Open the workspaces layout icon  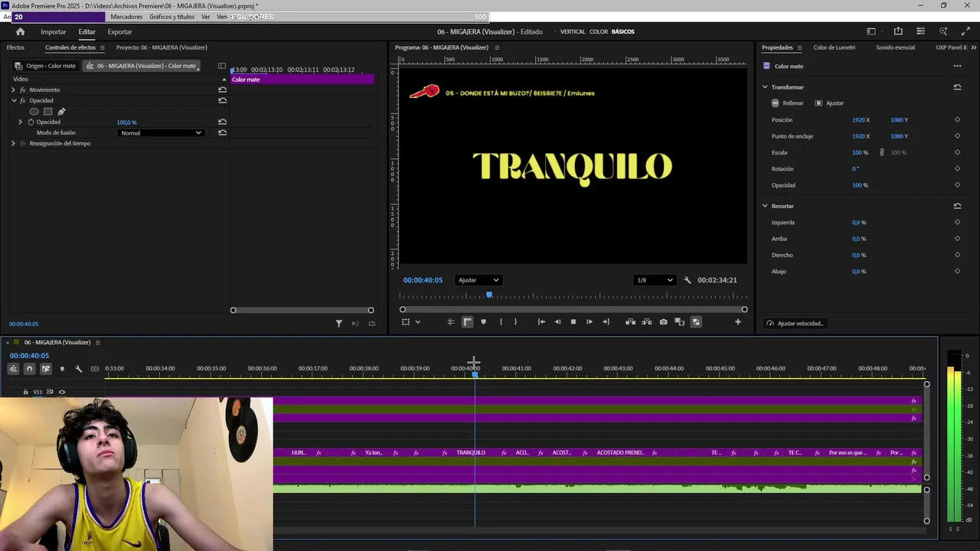(x=871, y=31)
